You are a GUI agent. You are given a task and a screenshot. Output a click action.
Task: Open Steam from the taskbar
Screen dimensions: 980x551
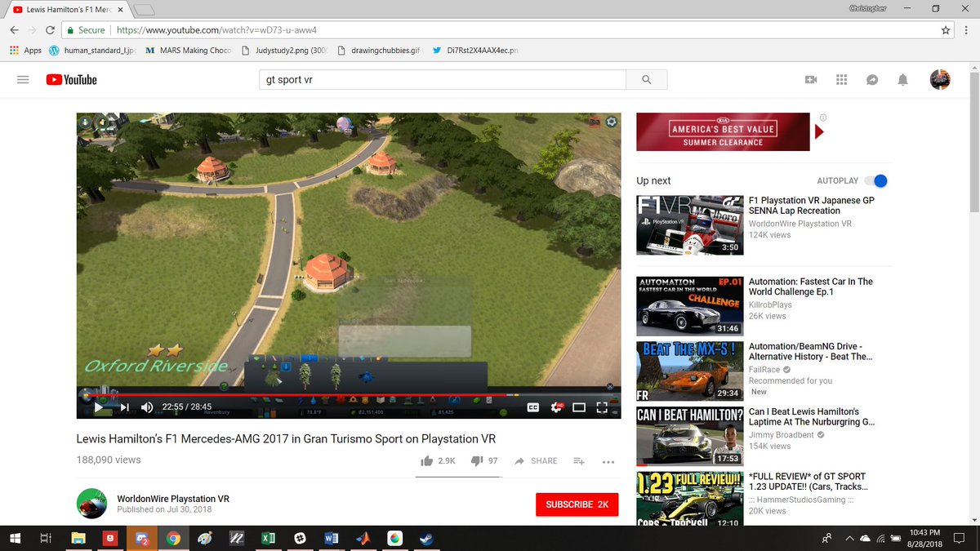click(x=426, y=538)
